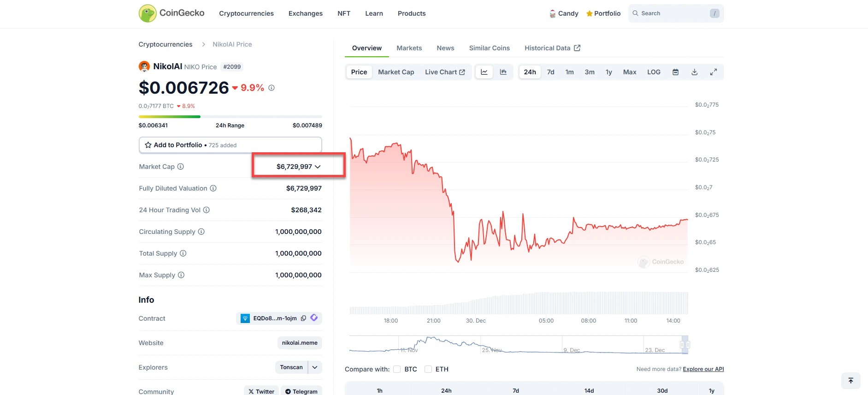Open the Cryptocurrencies navigation menu
This screenshot has height=395, width=868.
pyautogui.click(x=246, y=13)
